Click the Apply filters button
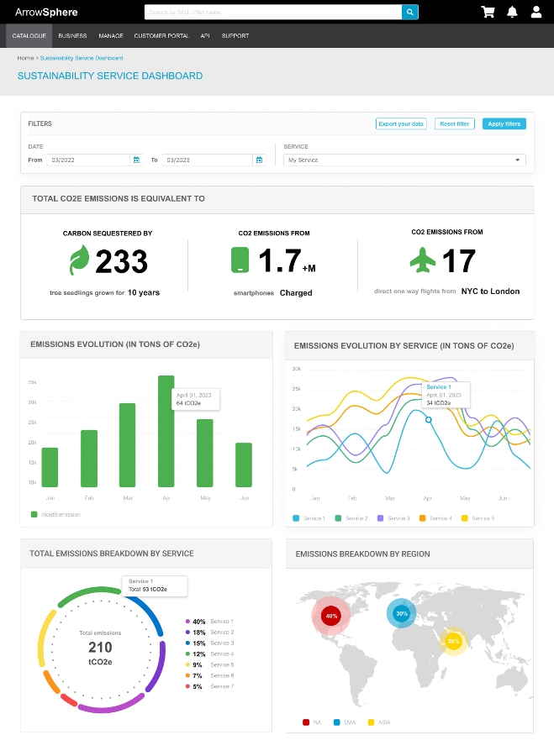The image size is (554, 756). click(504, 123)
